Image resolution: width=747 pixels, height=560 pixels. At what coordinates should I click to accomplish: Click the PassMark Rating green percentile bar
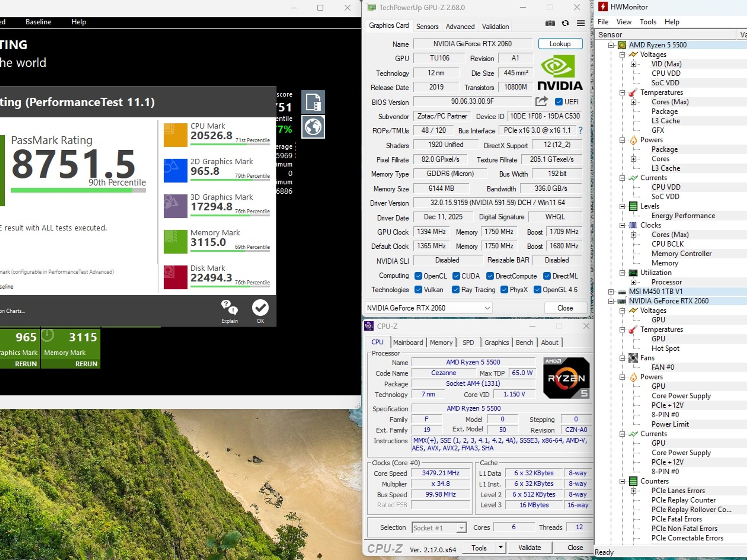click(78, 190)
